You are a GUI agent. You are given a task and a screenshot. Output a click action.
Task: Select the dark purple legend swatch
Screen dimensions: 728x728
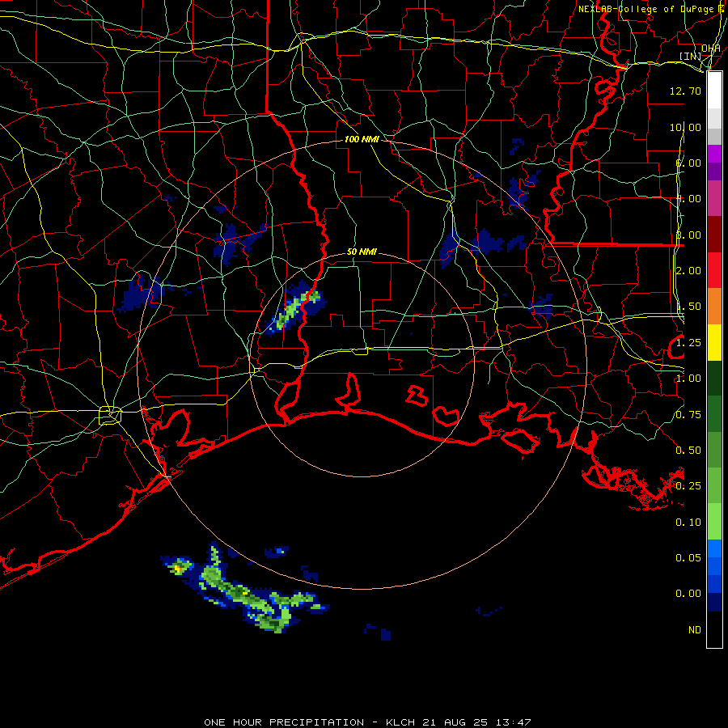coord(714,171)
